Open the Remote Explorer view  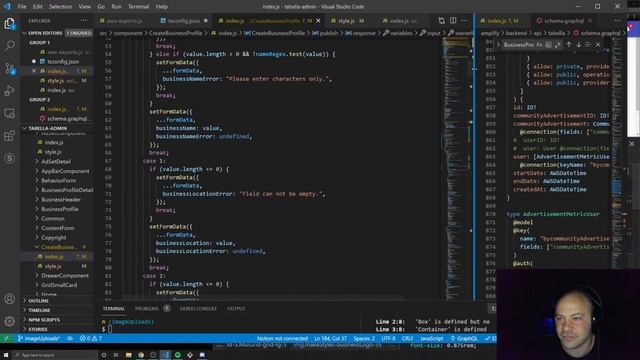9,113
